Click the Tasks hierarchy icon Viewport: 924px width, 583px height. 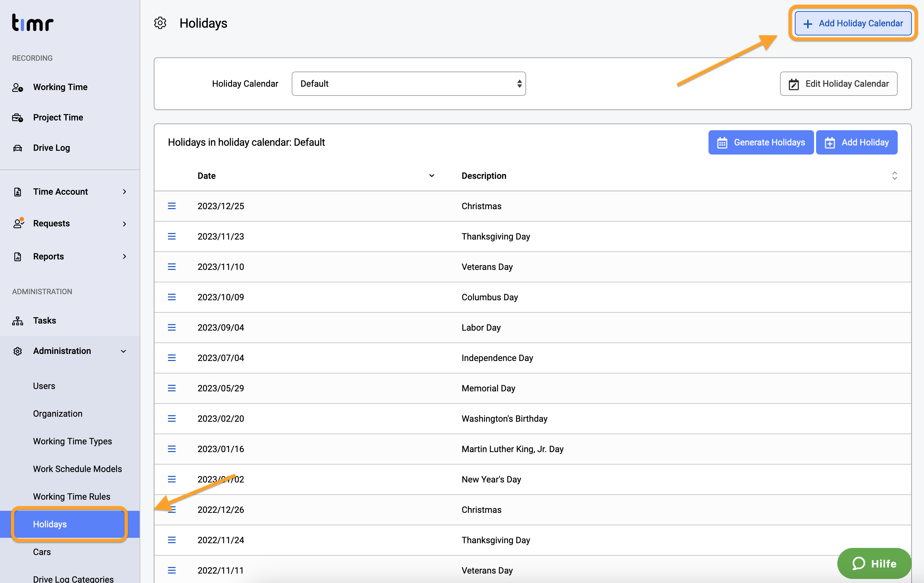click(x=18, y=321)
